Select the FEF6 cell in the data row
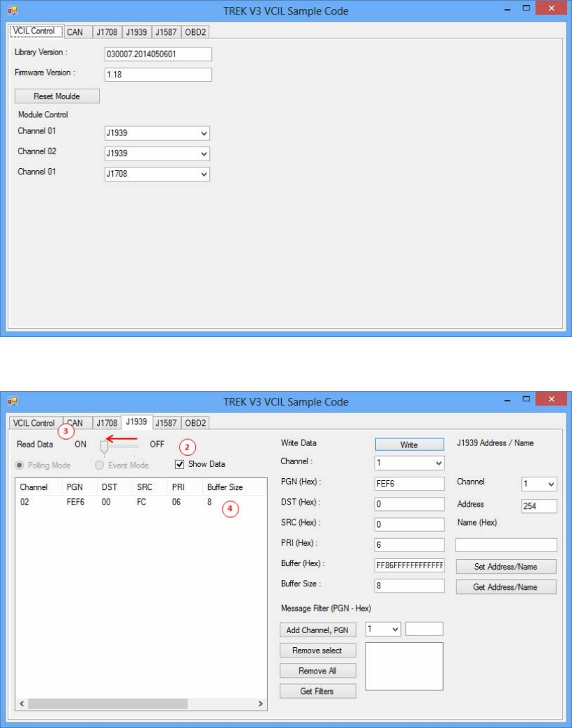Image resolution: width=572 pixels, height=728 pixels. pos(75,502)
